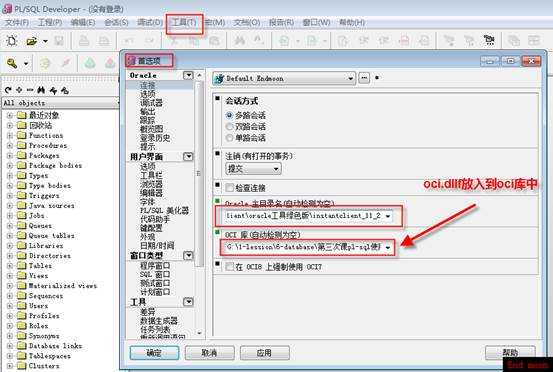Collapse the 窗口类型 preferences section
This screenshot has width=553, height=372.
point(189,255)
